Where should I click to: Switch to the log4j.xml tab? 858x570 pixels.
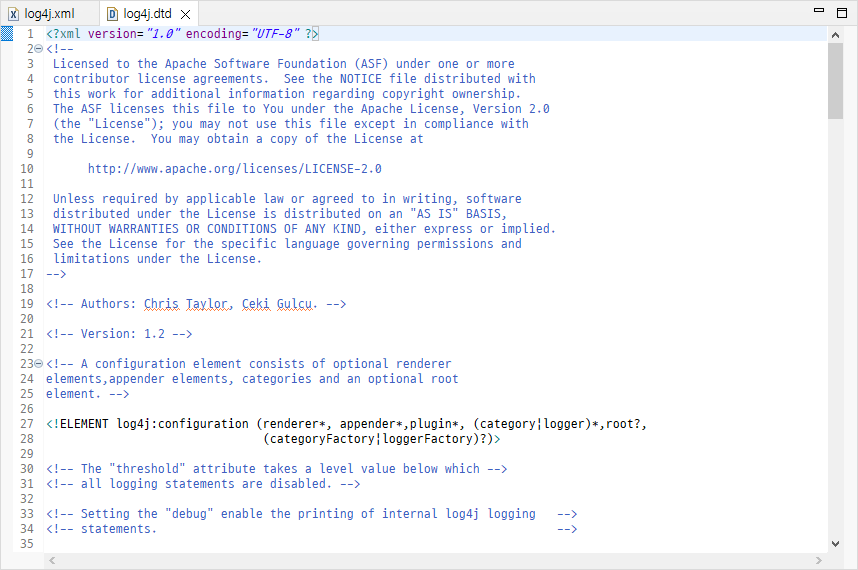[x=49, y=14]
